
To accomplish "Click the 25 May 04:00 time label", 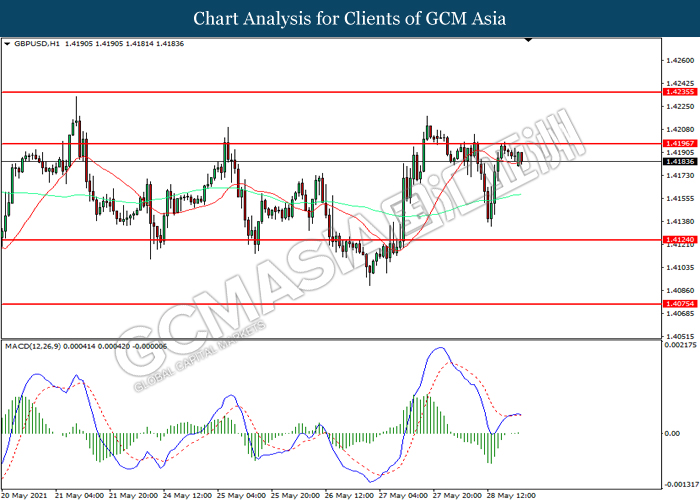I will pyautogui.click(x=241, y=496).
